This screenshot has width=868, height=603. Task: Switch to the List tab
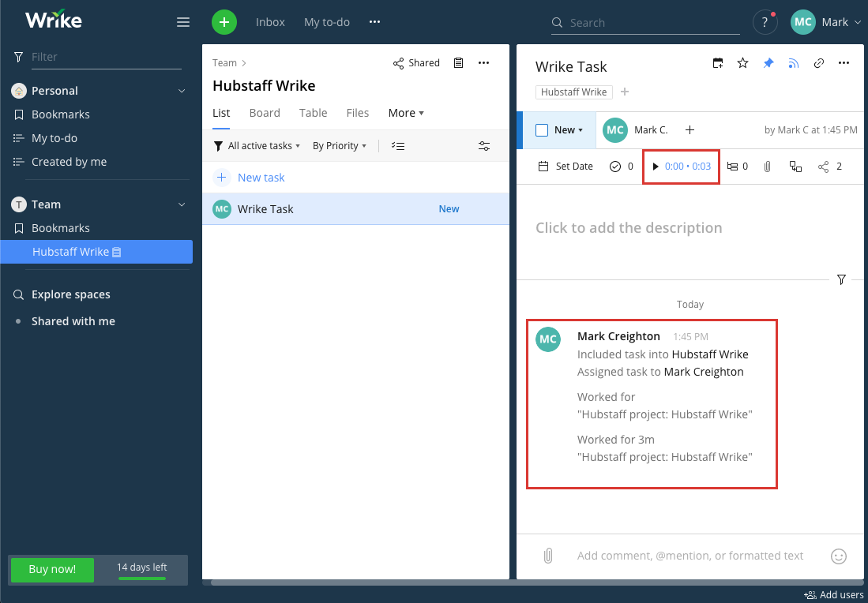click(221, 113)
